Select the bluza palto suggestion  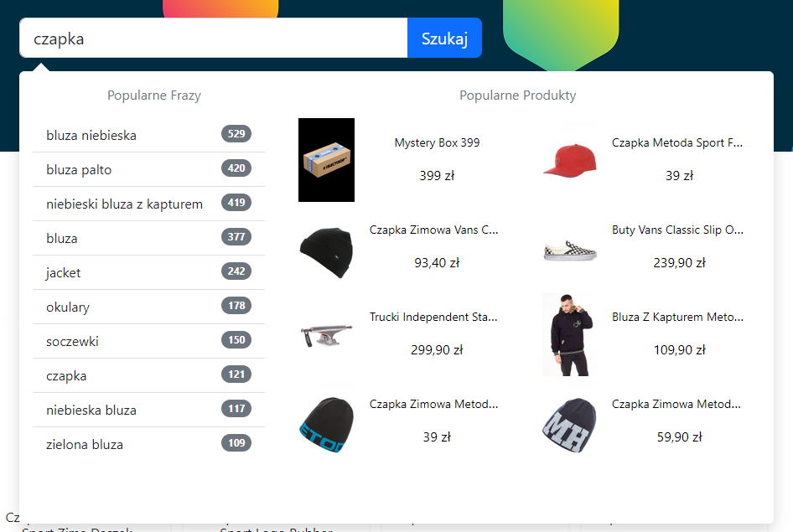point(148,169)
